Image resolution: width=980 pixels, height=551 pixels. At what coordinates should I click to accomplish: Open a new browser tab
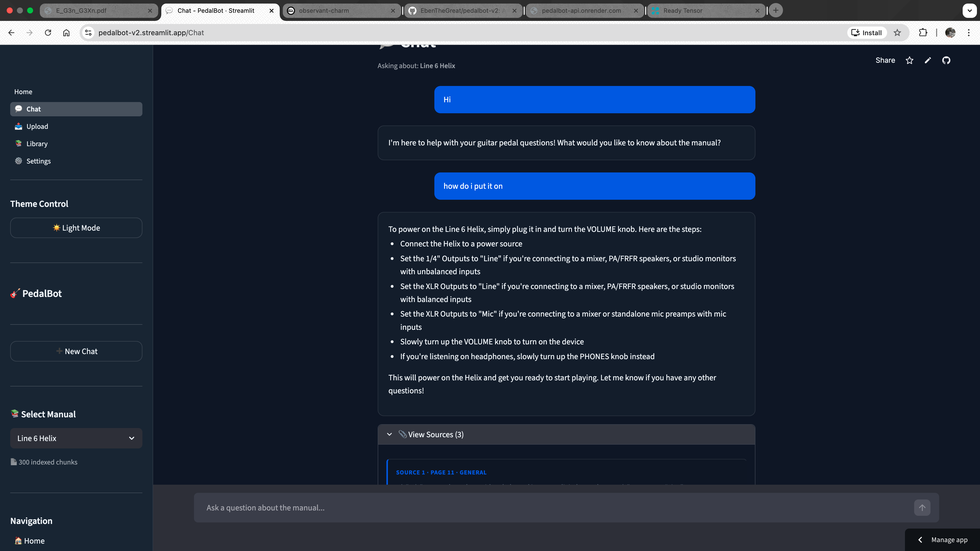[776, 10]
